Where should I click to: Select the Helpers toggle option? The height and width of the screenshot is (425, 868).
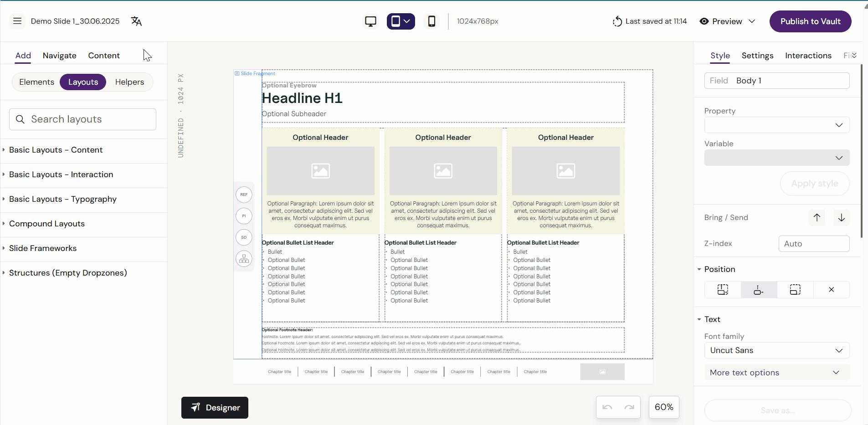pyautogui.click(x=129, y=82)
